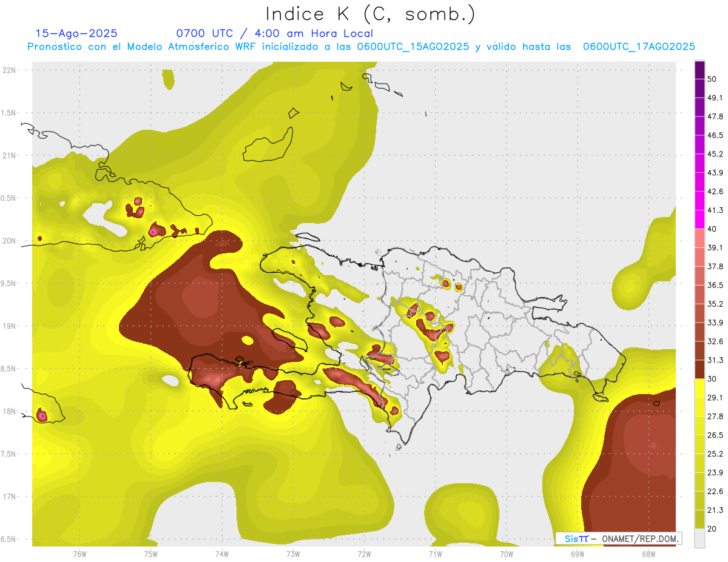Click "0700 UTC / 4:00 am Hora Local" time
Image resolution: width=728 pixels, height=562 pixels.
point(274,33)
